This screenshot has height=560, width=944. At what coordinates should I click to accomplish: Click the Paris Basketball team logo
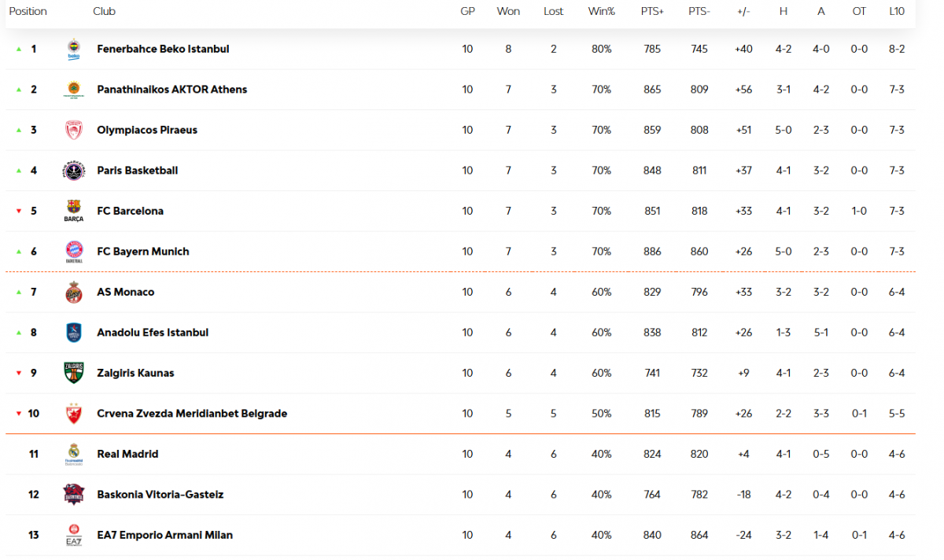(x=73, y=171)
